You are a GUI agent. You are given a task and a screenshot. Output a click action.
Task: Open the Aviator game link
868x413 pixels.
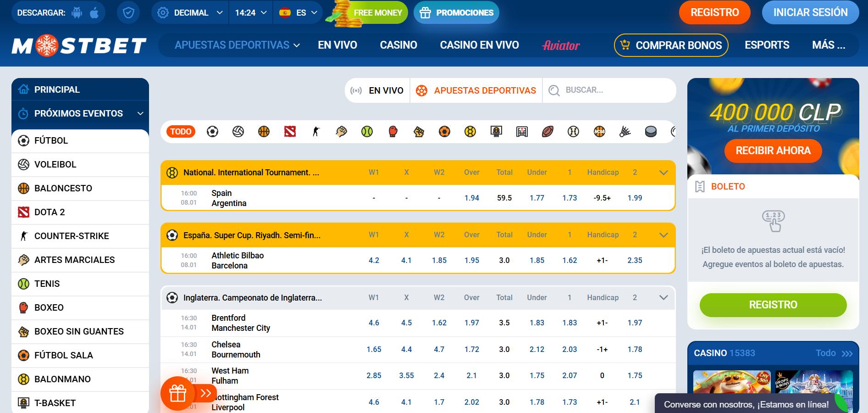tap(561, 45)
